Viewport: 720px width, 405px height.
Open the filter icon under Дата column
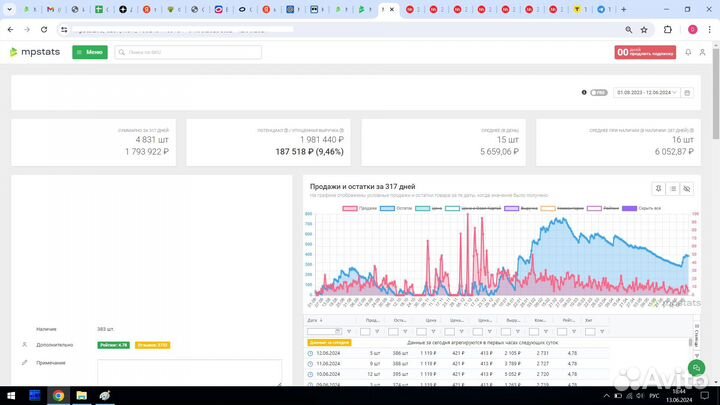[350, 331]
